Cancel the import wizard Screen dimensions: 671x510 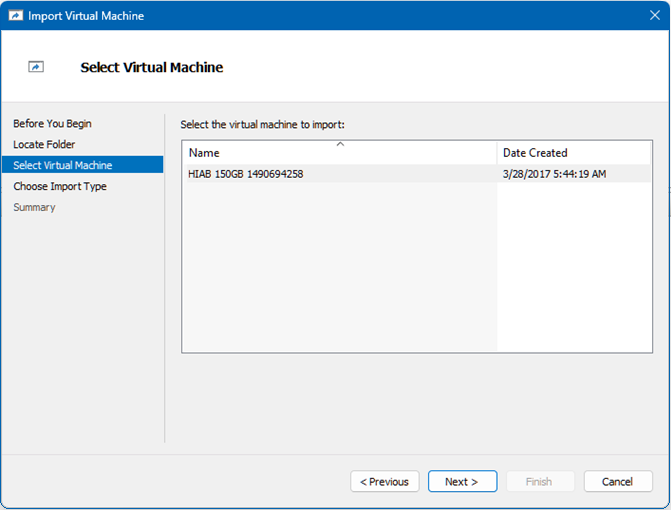(617, 482)
